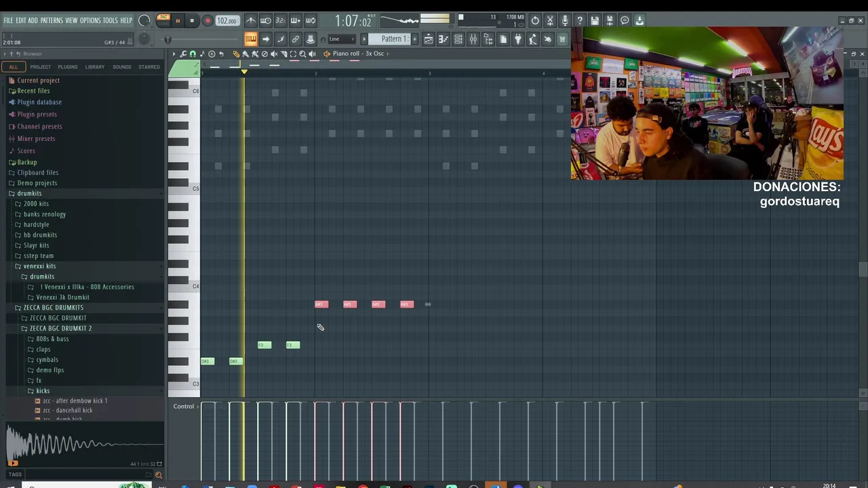Open the Control event lane dropdown
Image resolution: width=868 pixels, height=488 pixels.
[187, 406]
